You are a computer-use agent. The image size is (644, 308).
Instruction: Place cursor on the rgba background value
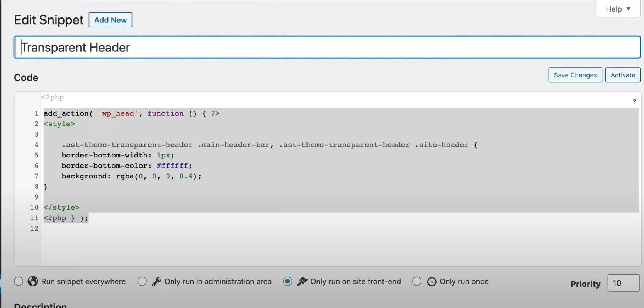[x=158, y=176]
